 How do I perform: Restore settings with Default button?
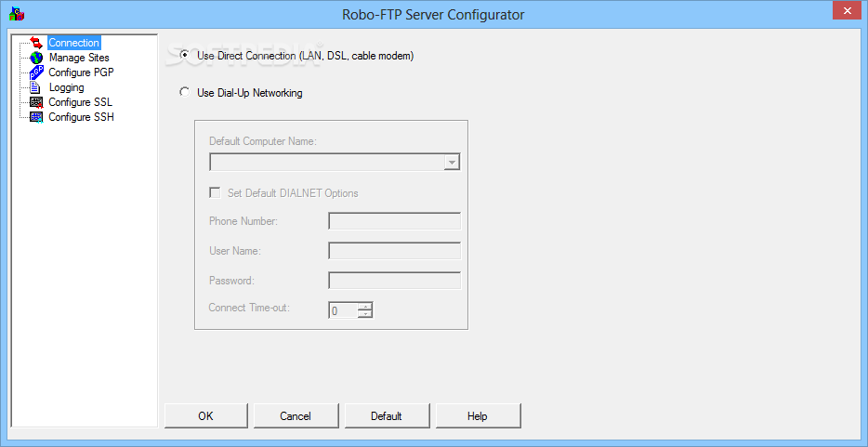pyautogui.click(x=387, y=416)
